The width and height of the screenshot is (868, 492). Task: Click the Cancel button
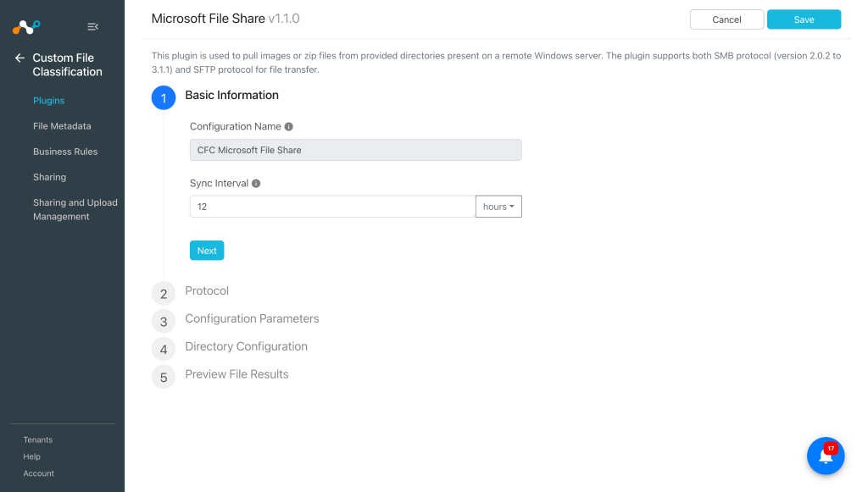pyautogui.click(x=726, y=19)
